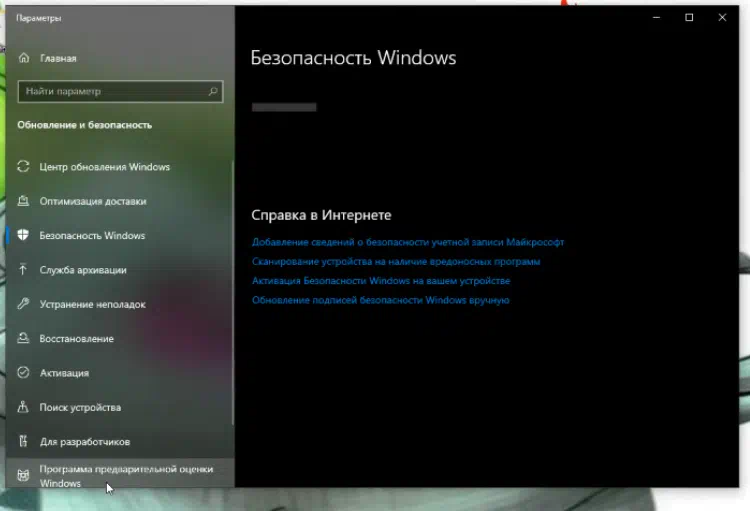Viewport: 750px width, 511px height.
Task: Click the Windows Insider Program icon
Action: point(23,475)
